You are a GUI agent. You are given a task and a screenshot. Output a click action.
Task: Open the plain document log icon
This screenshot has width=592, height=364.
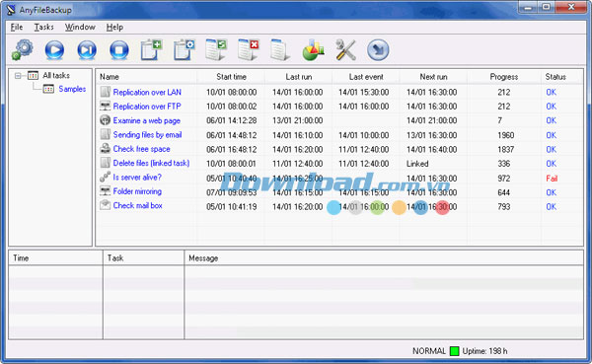(x=280, y=50)
